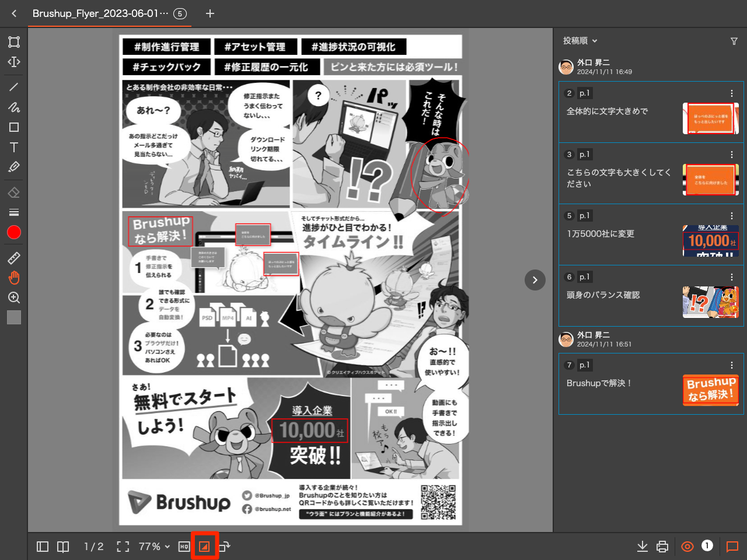Toggle the comments panel
The height and width of the screenshot is (560, 747).
point(732,547)
